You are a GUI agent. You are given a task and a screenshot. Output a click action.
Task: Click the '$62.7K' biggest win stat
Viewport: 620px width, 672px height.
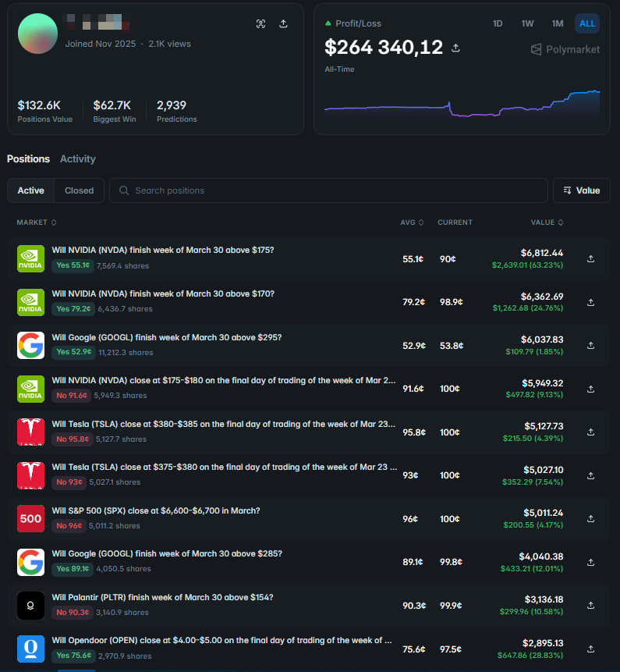coord(112,105)
